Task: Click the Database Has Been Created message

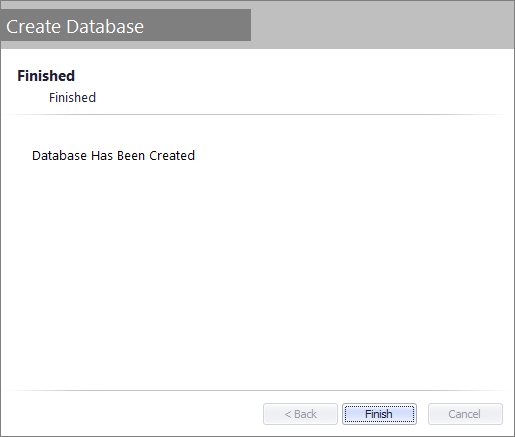Action: [113, 156]
